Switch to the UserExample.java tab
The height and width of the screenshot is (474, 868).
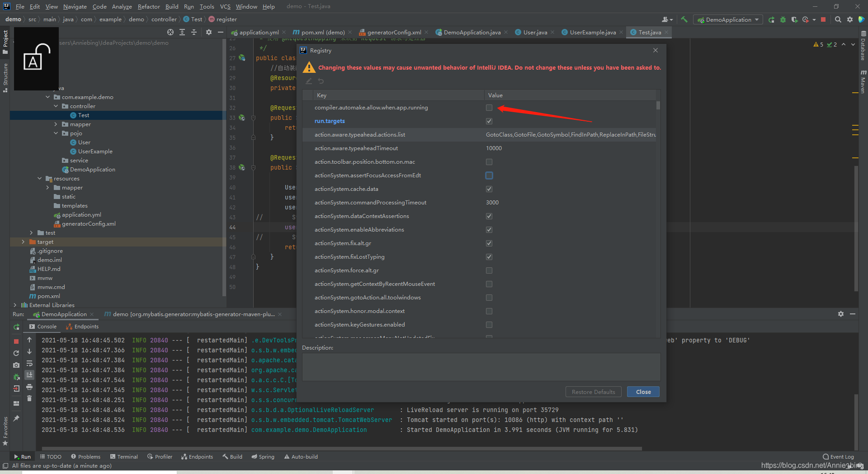click(592, 32)
